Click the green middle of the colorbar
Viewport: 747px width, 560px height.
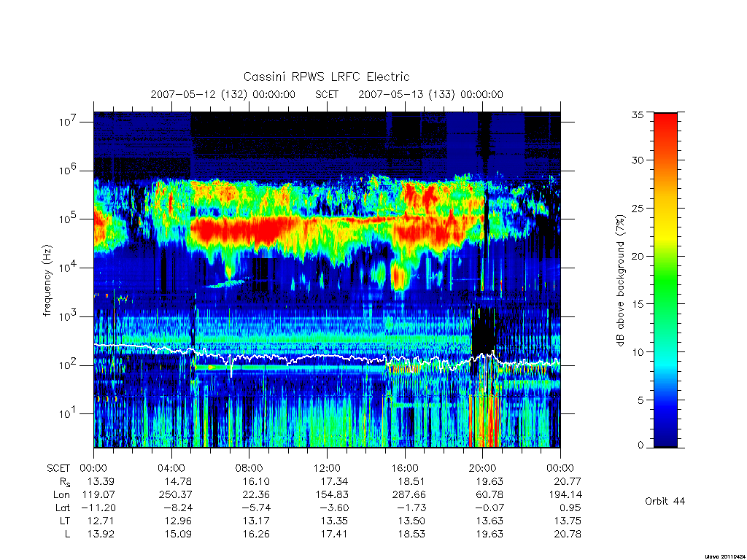pos(665,281)
